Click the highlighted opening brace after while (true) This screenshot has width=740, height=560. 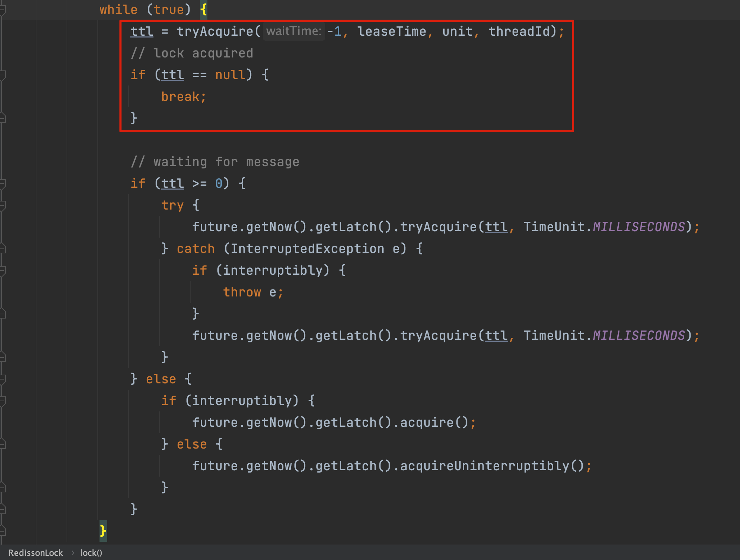204,10
